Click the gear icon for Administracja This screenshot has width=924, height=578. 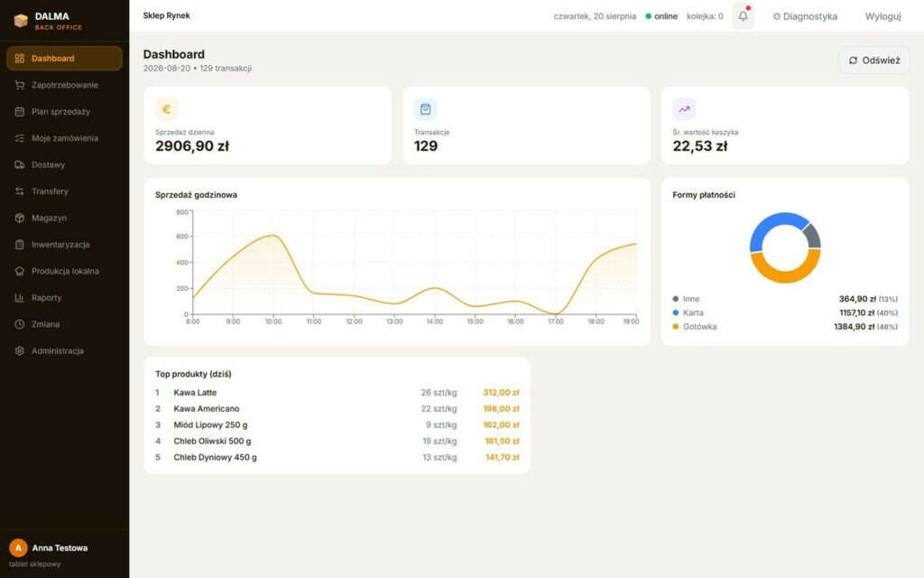click(x=20, y=351)
